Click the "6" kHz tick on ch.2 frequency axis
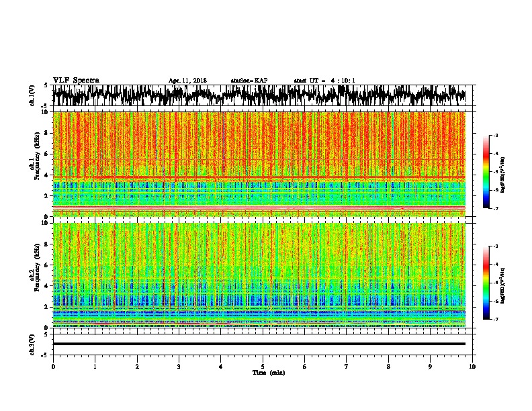Image resolution: width=532 pixels, height=411 pixels. coord(46,265)
